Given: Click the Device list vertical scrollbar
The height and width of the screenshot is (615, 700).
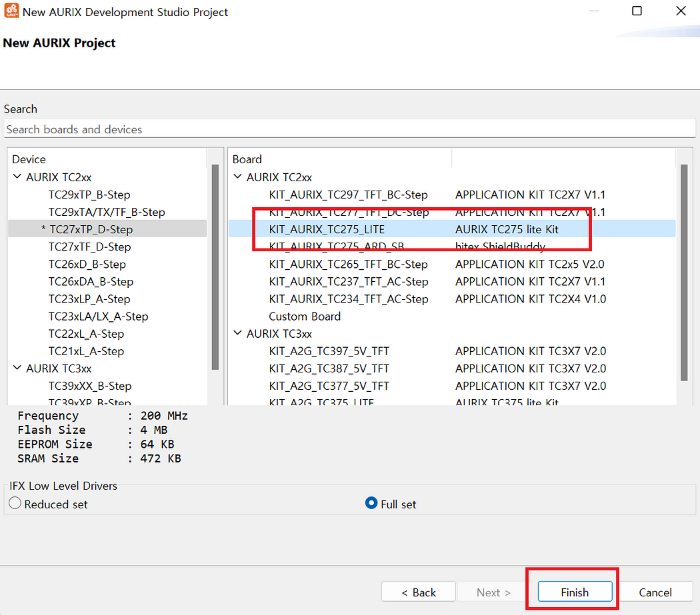Looking at the screenshot, I should pos(215,267).
